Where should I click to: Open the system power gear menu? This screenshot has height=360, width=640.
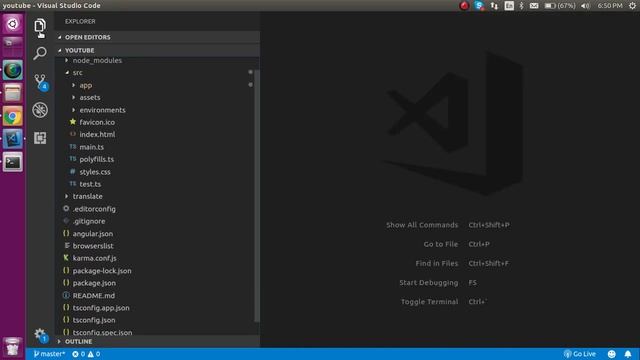point(632,6)
